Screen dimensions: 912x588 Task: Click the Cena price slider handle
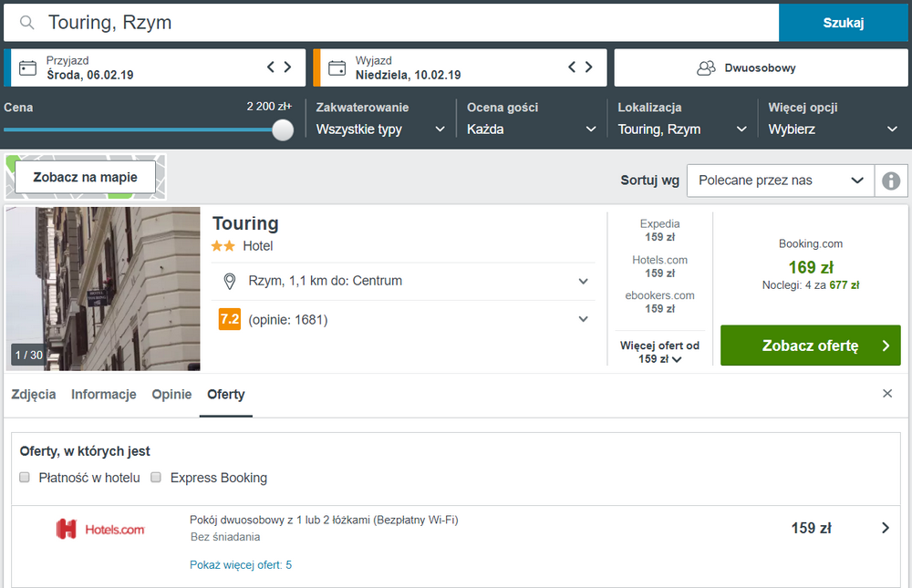click(283, 129)
